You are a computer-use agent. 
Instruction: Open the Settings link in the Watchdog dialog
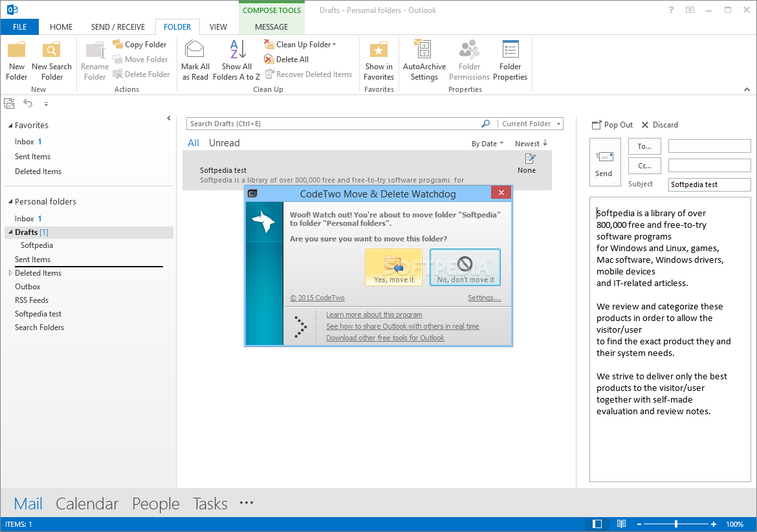point(484,298)
